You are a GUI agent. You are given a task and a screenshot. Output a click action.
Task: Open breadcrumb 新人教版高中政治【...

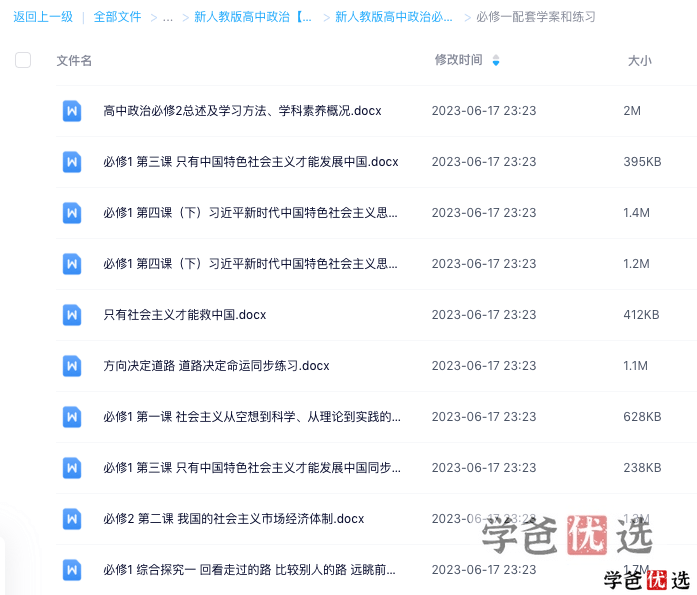(253, 17)
